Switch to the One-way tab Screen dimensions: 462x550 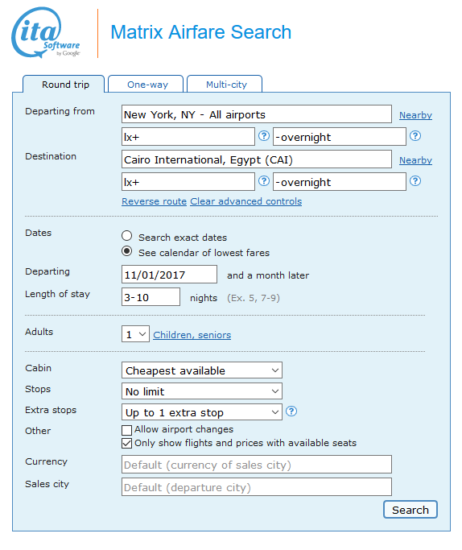click(146, 84)
